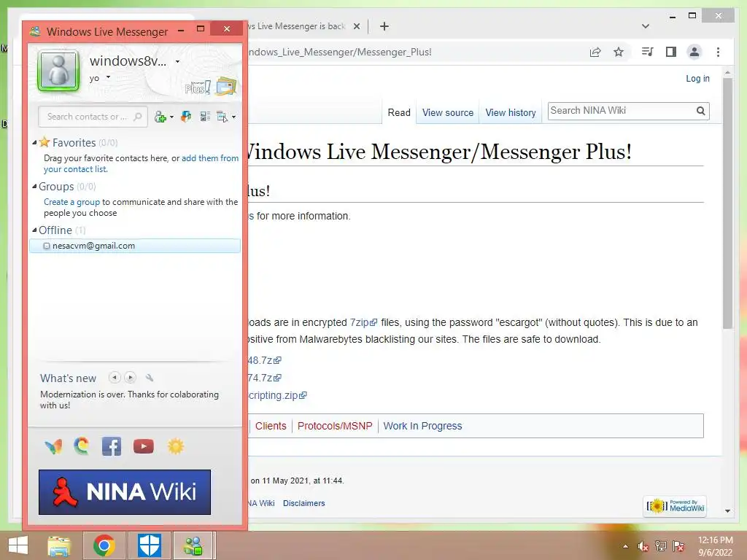Click the Add a contact icon
Viewport: 747px width, 560px height.
click(x=160, y=117)
